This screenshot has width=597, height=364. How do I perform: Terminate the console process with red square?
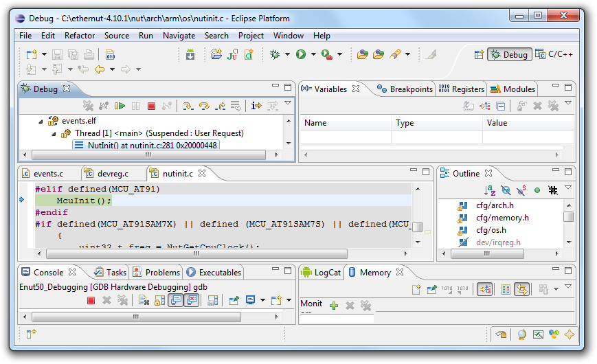[x=91, y=300]
